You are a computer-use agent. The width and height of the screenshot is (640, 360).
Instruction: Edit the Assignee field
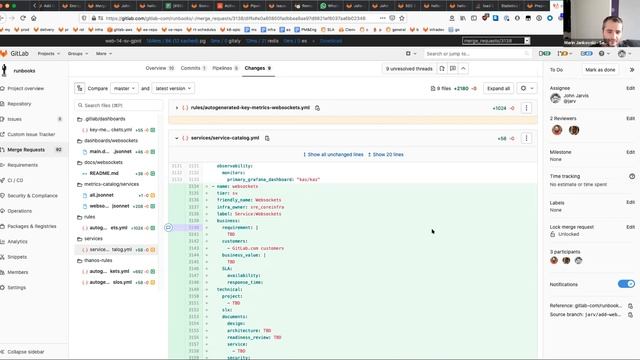click(630, 88)
